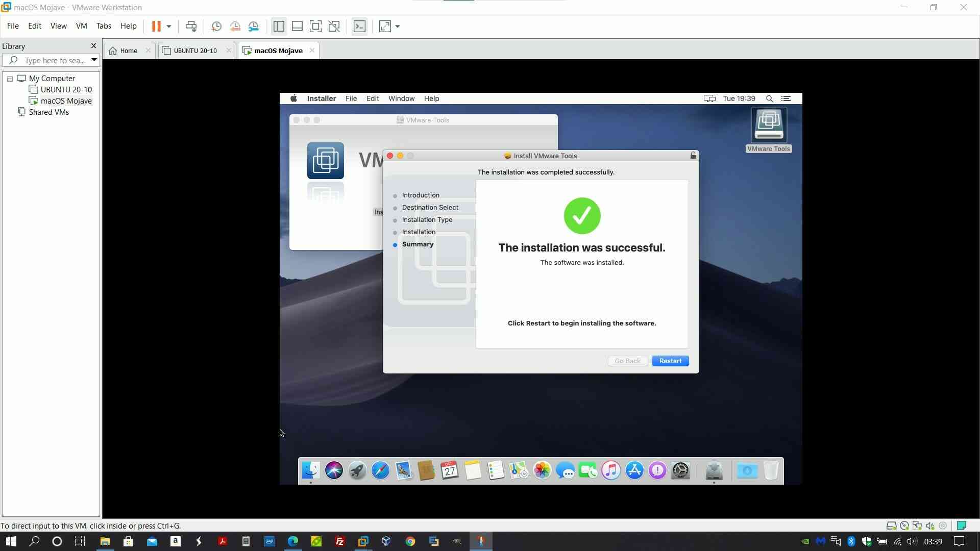The height and width of the screenshot is (551, 980).
Task: Open the VMware Help menu
Action: click(128, 26)
